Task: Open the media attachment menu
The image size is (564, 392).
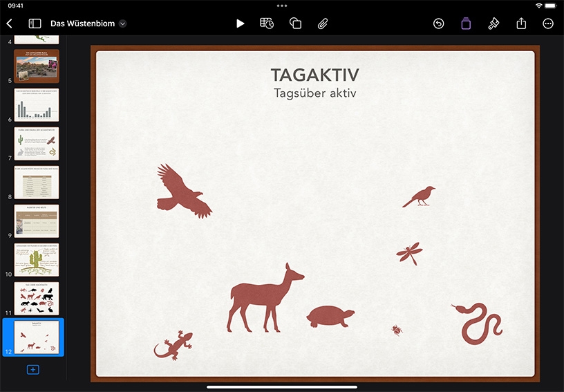Action: click(x=323, y=24)
